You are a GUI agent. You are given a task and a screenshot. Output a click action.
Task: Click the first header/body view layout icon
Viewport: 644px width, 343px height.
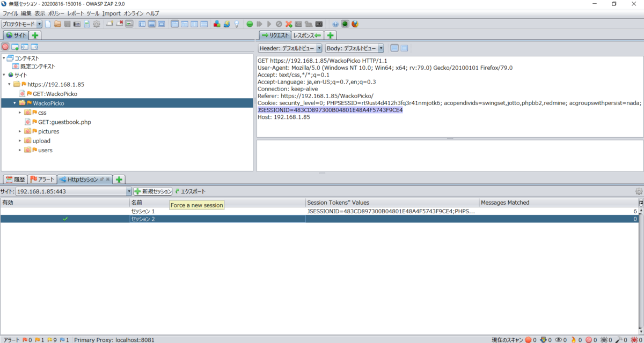(394, 48)
